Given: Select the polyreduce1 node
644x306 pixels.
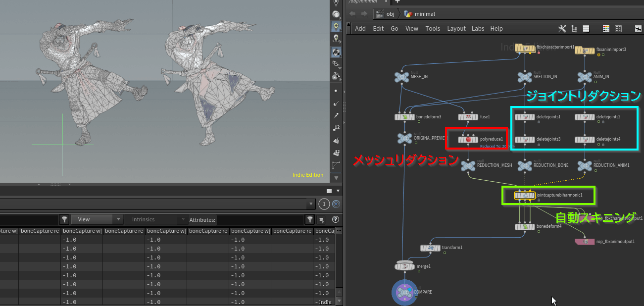Looking at the screenshot, I should (468, 140).
